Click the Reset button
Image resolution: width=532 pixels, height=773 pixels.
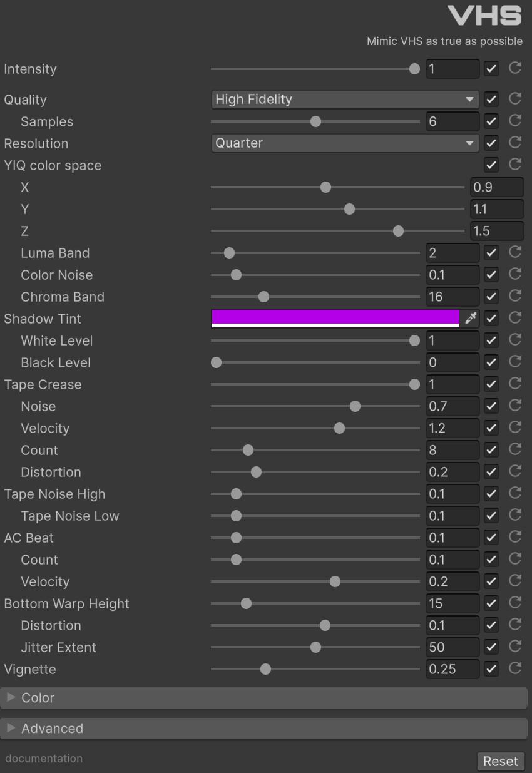point(501,761)
